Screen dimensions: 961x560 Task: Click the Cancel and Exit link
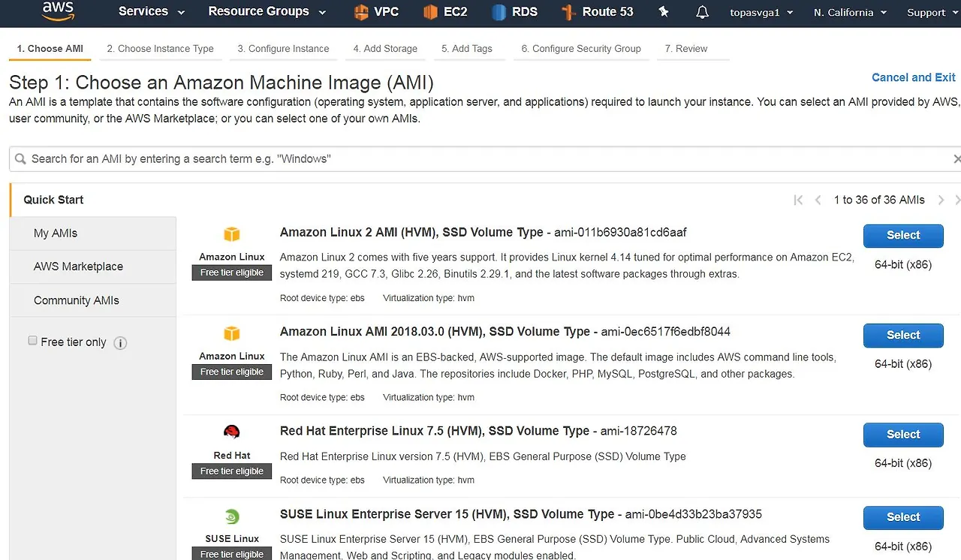(x=914, y=77)
